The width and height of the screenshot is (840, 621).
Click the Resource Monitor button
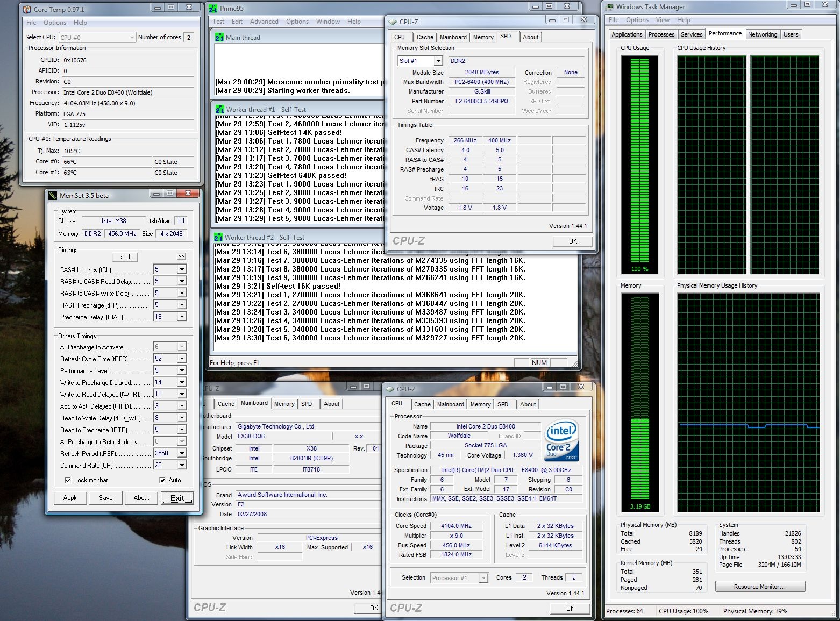pos(759,587)
